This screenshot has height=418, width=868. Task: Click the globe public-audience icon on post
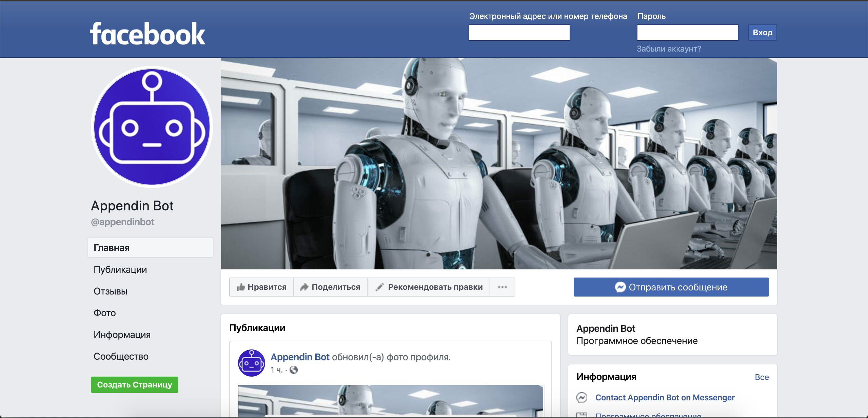click(294, 370)
